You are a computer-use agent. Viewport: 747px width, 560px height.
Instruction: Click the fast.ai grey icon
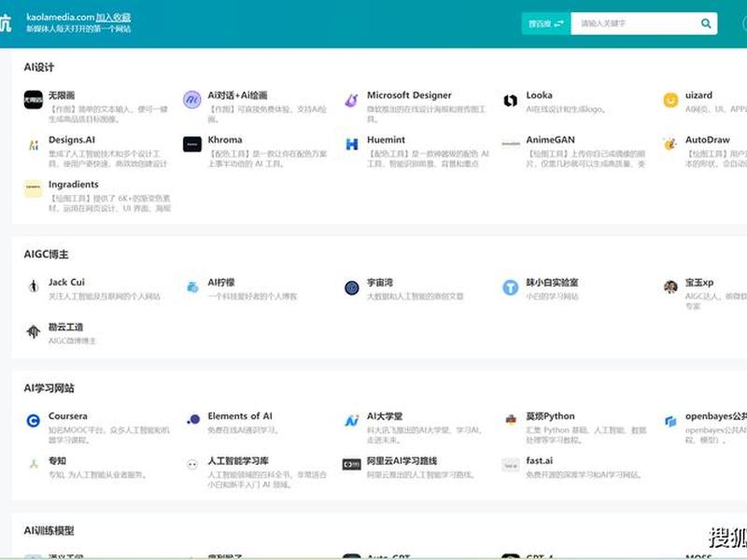510,465
